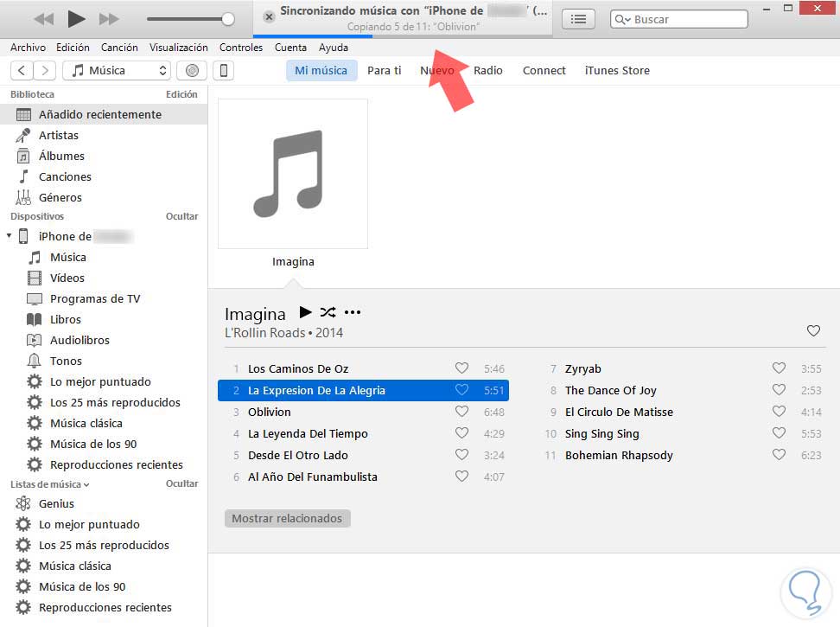Select Añadido recientemente in the library
This screenshot has height=627, width=840.
coord(104,115)
